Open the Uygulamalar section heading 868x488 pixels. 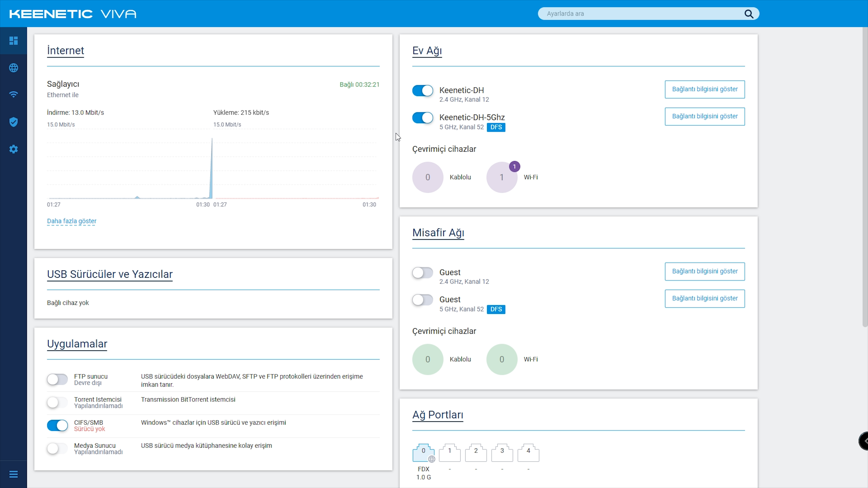[x=77, y=344]
